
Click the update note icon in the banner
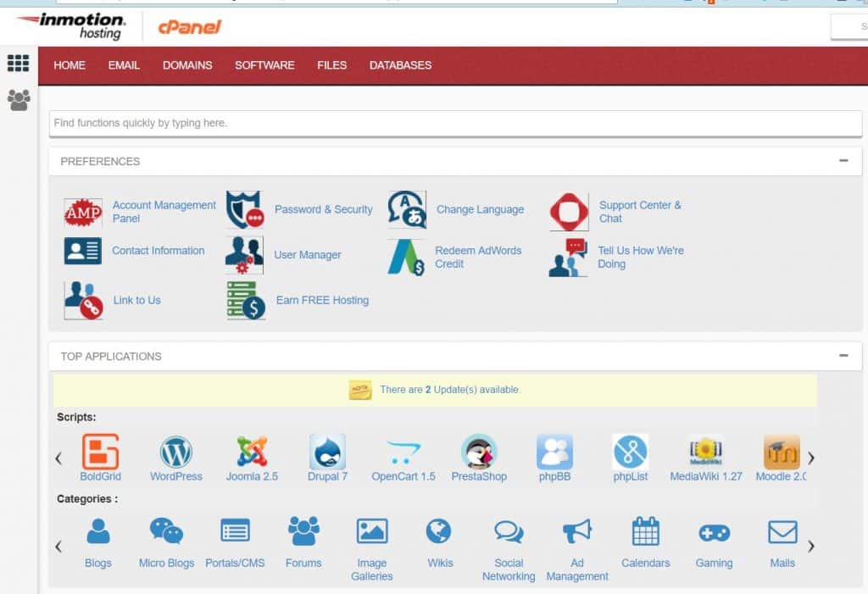click(x=360, y=390)
